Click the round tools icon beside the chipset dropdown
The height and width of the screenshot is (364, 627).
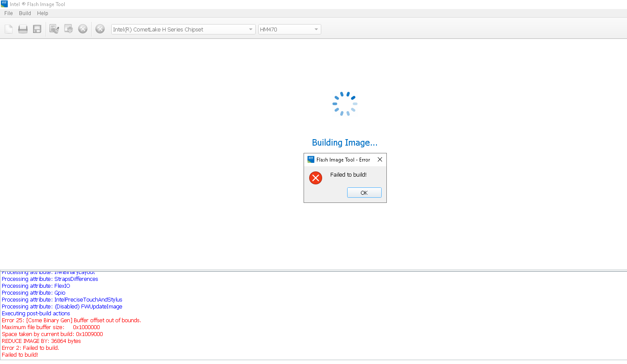click(100, 29)
